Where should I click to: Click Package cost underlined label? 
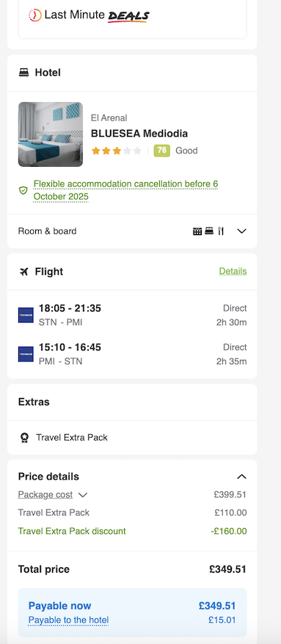coord(45,494)
